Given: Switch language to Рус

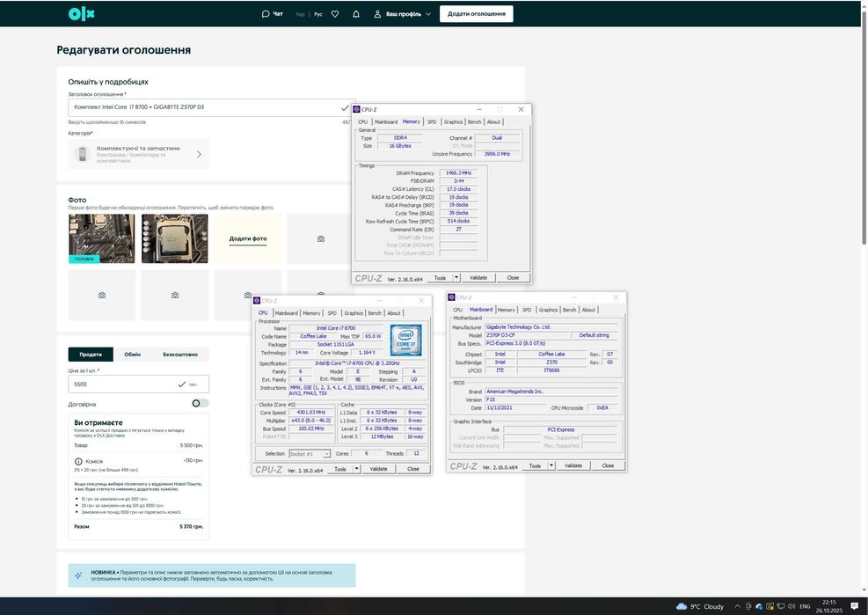Looking at the screenshot, I should tap(318, 14).
